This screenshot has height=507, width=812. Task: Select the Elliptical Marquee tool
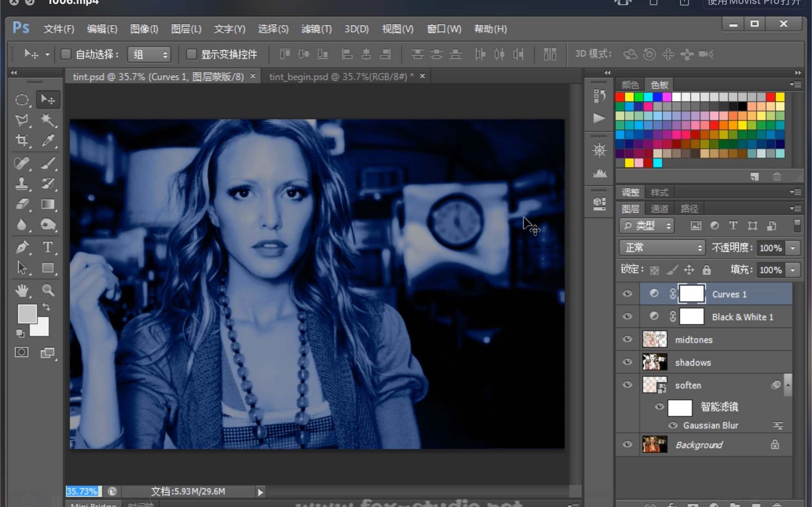[22, 99]
